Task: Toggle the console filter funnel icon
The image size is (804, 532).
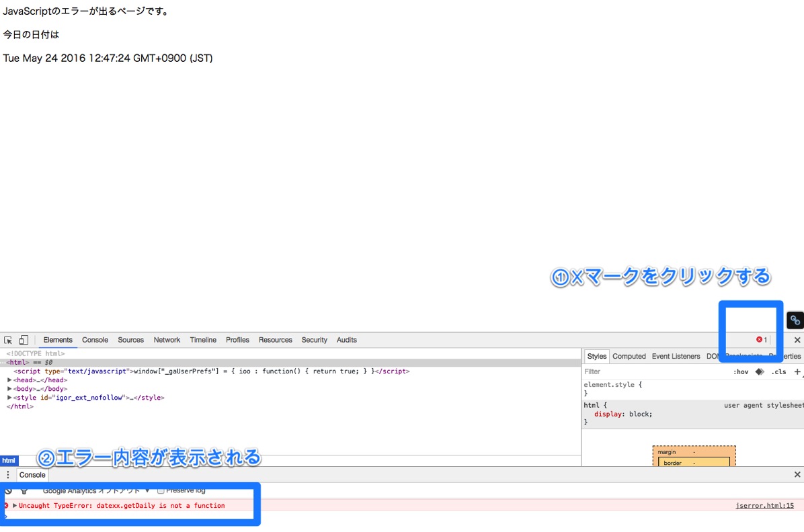Action: (24, 491)
